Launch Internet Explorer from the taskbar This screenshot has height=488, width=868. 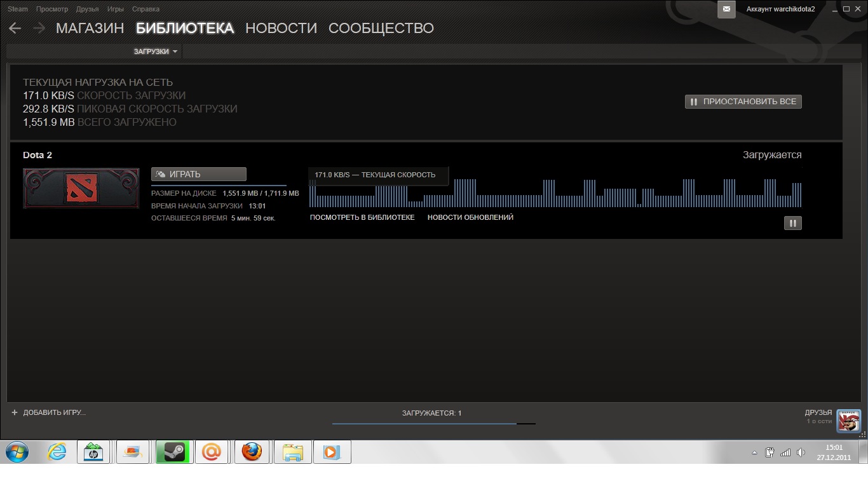[57, 452]
